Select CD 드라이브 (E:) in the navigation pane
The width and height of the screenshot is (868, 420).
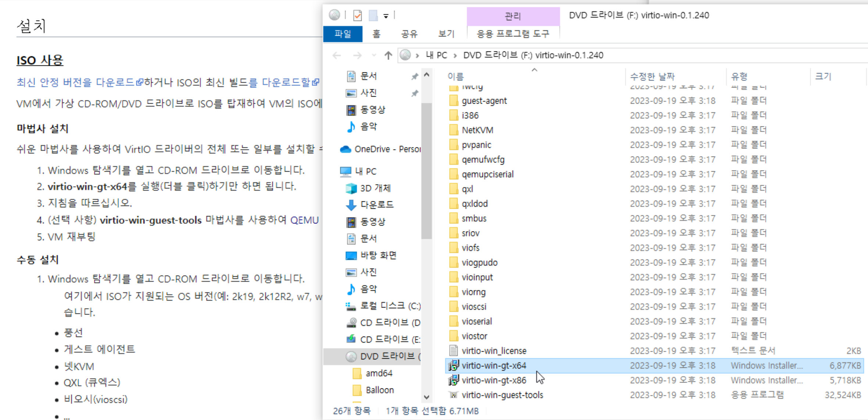pyautogui.click(x=383, y=339)
